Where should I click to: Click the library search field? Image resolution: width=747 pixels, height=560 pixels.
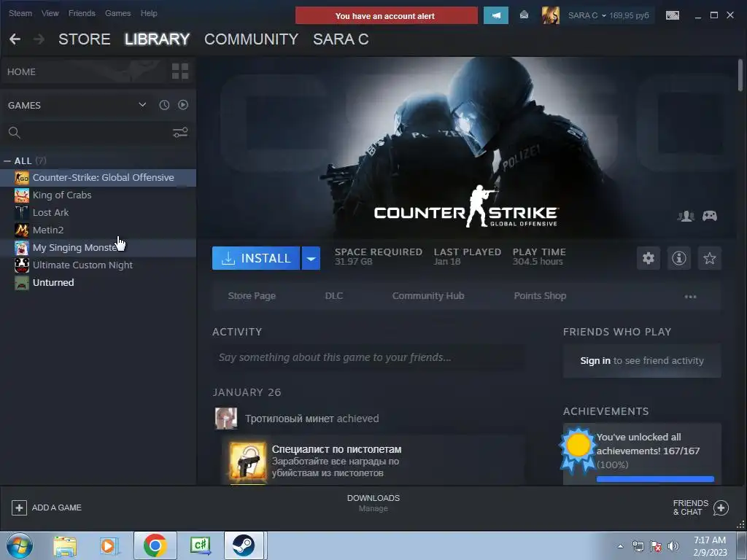coord(98,133)
